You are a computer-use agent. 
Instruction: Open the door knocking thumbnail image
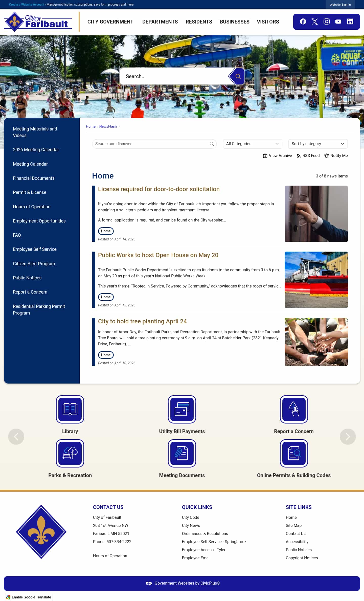316,214
